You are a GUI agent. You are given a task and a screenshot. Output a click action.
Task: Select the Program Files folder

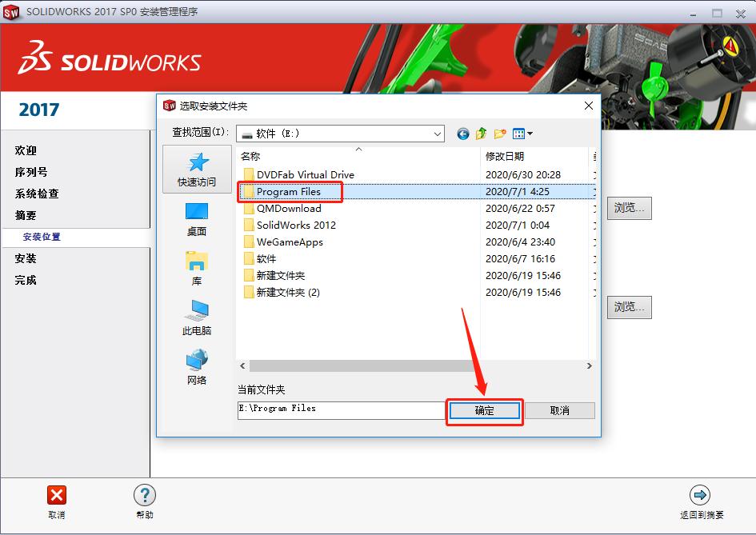tap(290, 192)
